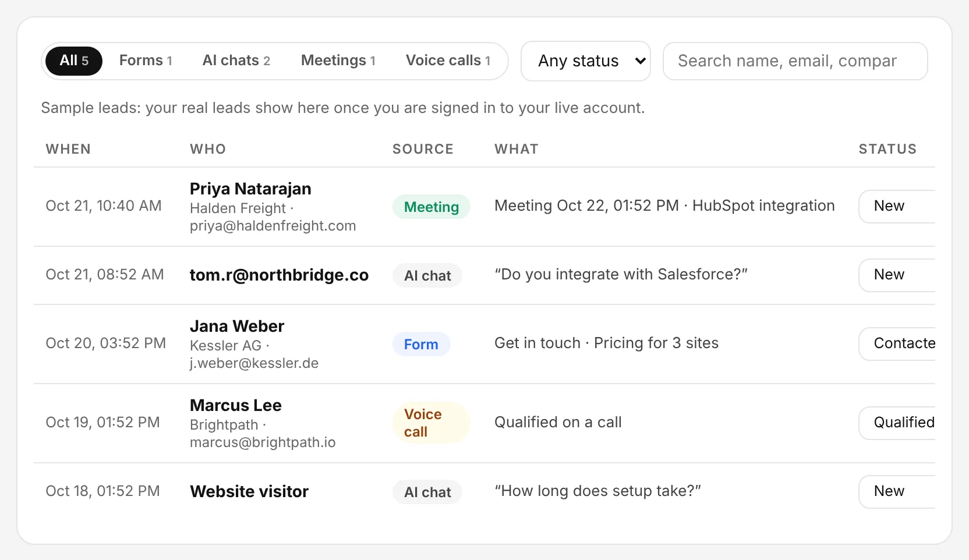Select the Website visitor lead

coord(249,491)
